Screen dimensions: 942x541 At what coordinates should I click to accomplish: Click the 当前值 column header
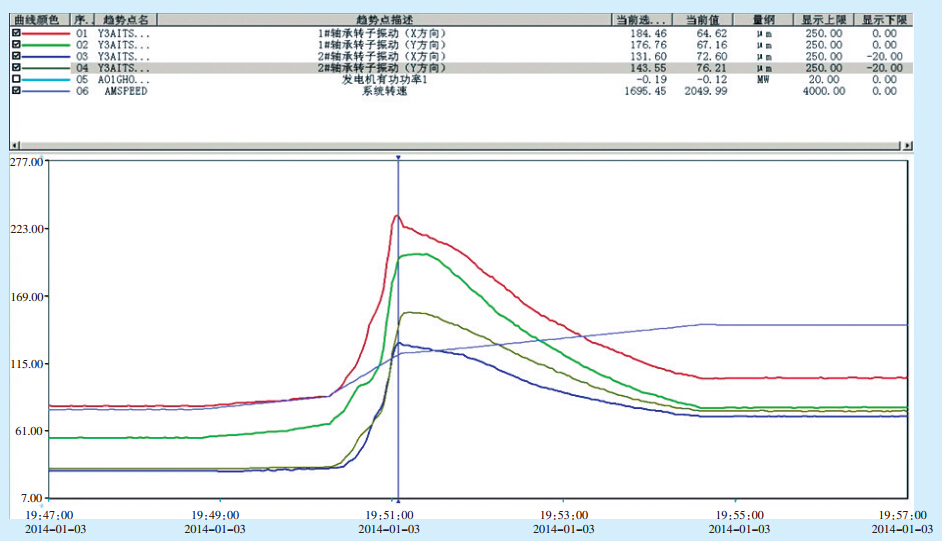(x=702, y=20)
